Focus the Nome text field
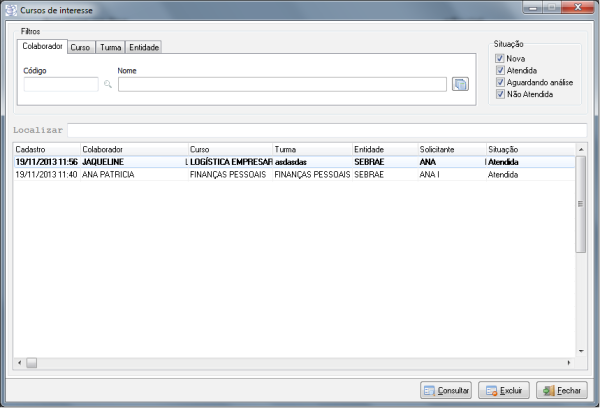The image size is (600, 408). click(281, 85)
